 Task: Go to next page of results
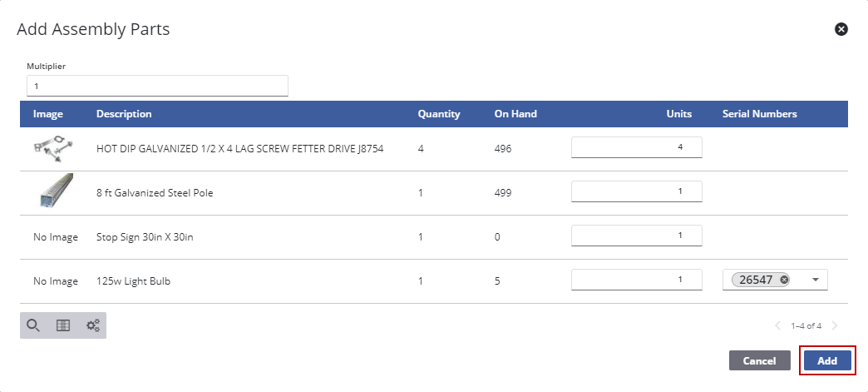click(834, 325)
